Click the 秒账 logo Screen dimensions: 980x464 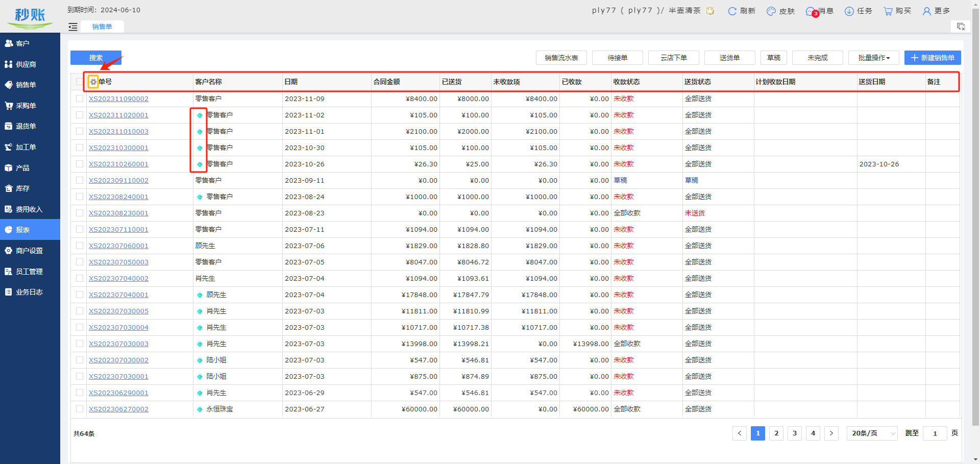(30, 17)
